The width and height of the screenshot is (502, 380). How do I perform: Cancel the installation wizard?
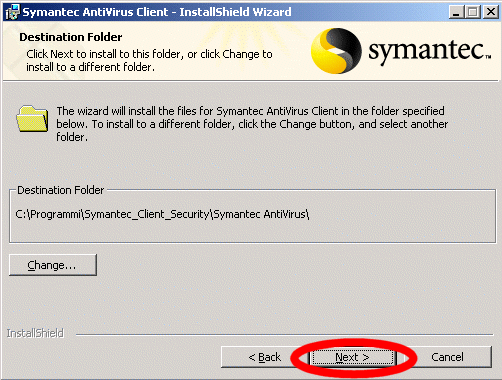[447, 357]
